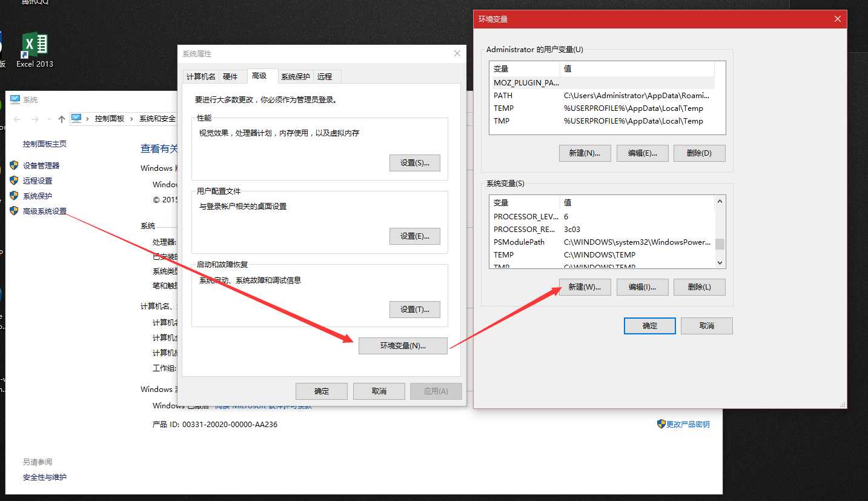Click 控制面板 breadcrumb in address bar
The width and height of the screenshot is (868, 501).
point(110,119)
